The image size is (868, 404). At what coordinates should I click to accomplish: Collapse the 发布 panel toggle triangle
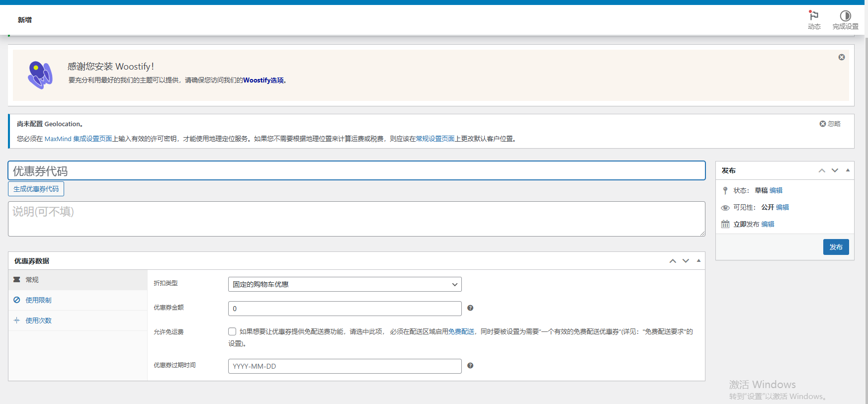click(848, 170)
